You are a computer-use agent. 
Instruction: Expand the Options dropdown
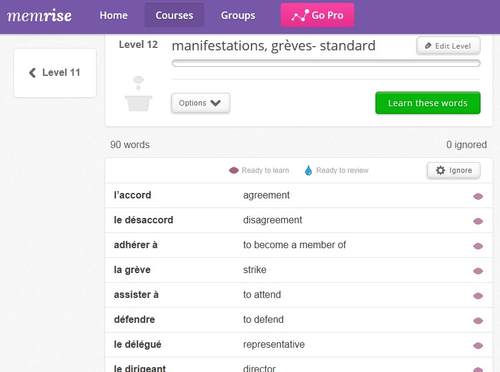click(200, 103)
